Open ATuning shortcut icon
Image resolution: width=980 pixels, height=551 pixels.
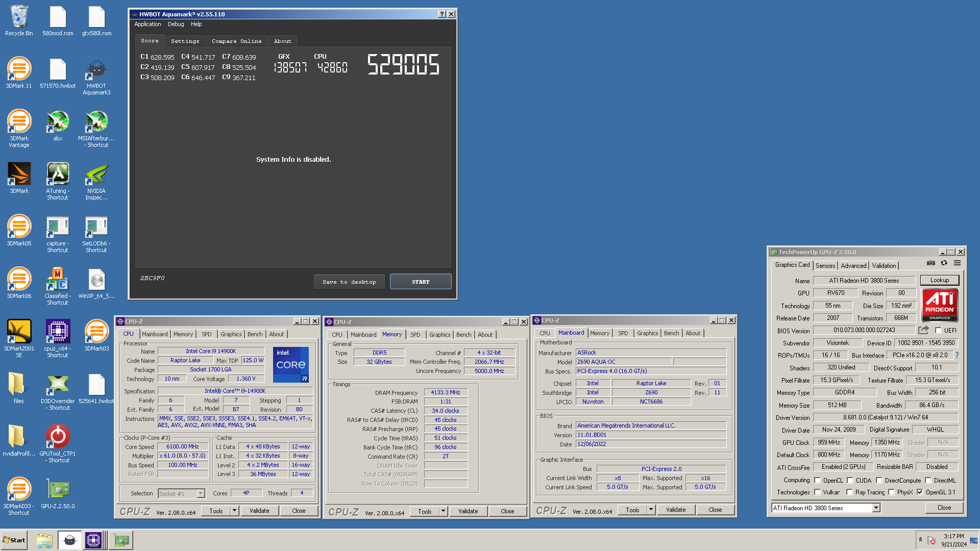click(x=58, y=181)
